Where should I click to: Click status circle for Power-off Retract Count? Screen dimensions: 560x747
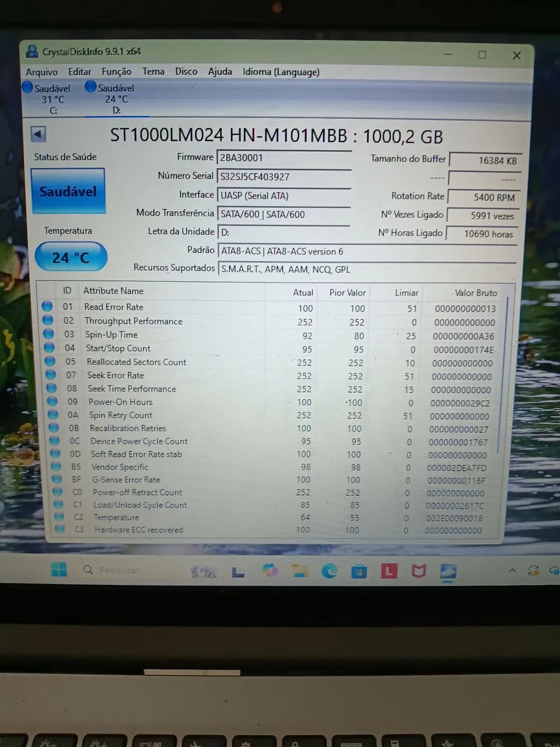58,492
